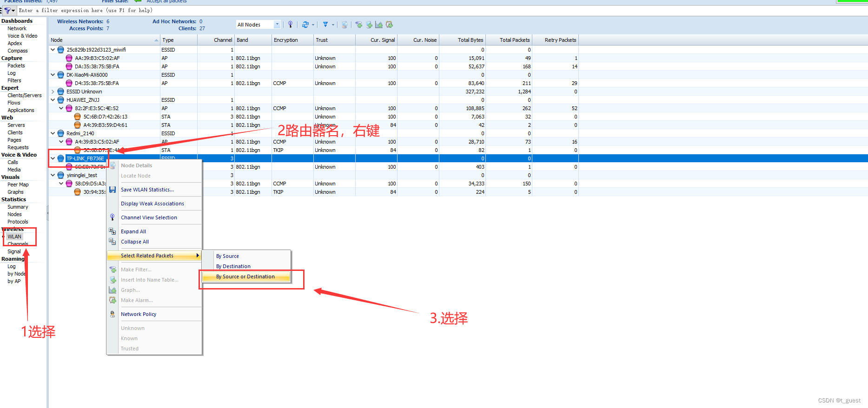The width and height of the screenshot is (868, 408).
Task: Choose Network Policy in context menu
Action: tap(154, 314)
